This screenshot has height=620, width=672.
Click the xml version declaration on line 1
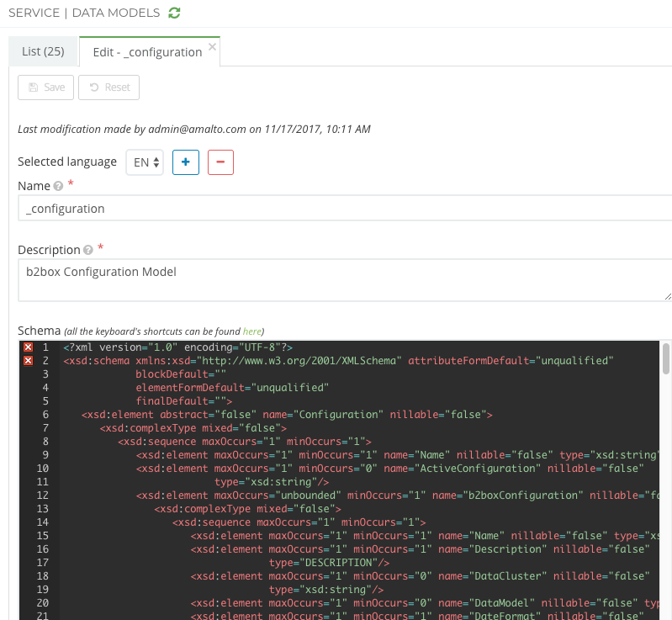tap(177, 347)
